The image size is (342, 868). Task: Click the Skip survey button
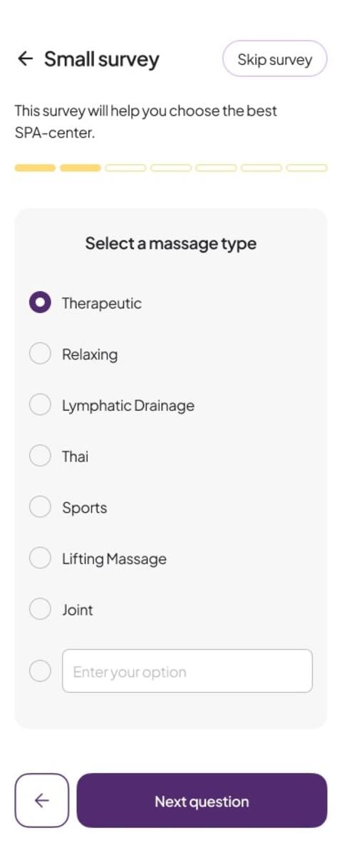[275, 58]
